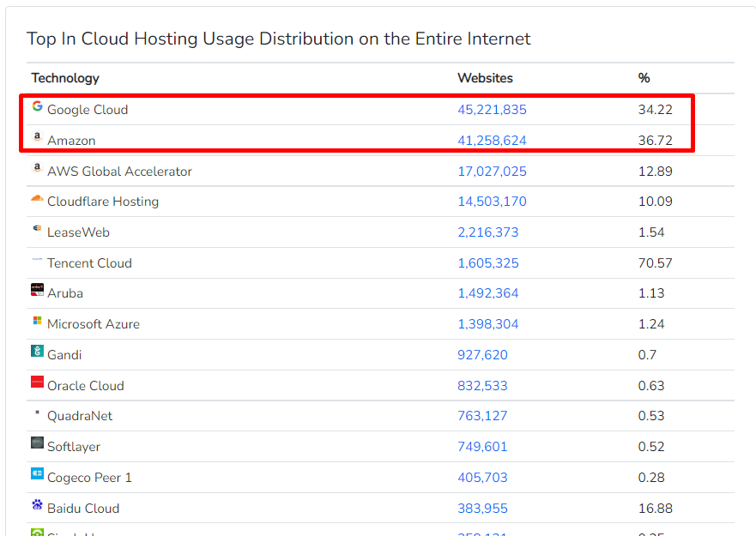Open the 763,127 websites link
This screenshot has width=756, height=536.
point(482,415)
